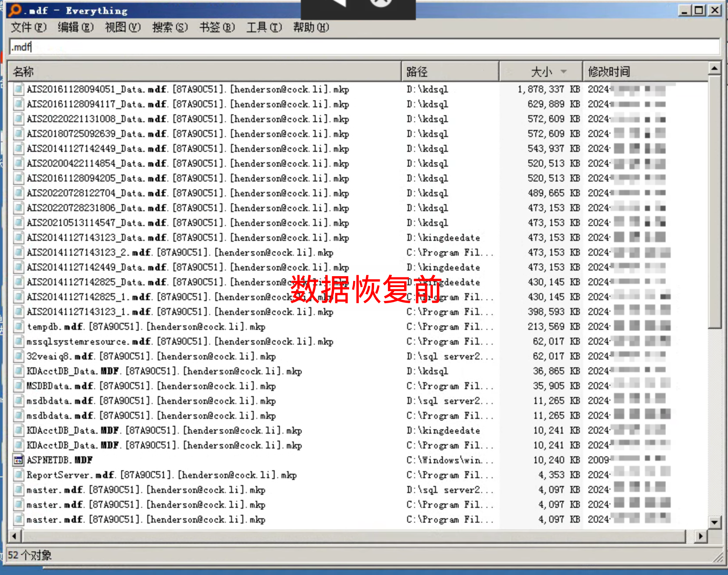Click the file icon of AIS20220728231806_Data.mdf

pos(18,208)
